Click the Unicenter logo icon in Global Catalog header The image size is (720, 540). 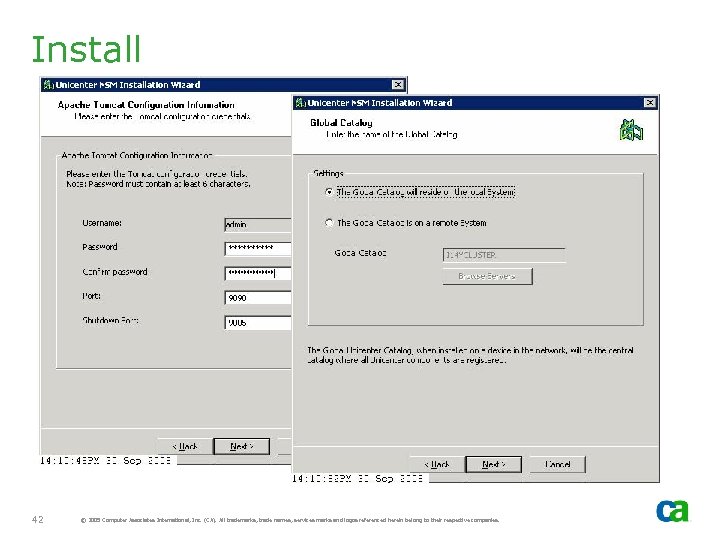pos(631,130)
